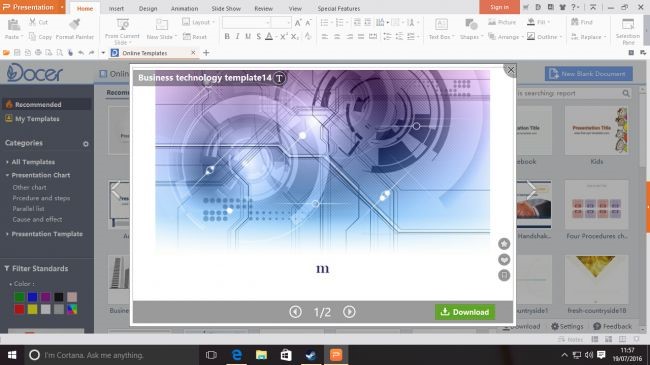The width and height of the screenshot is (650, 365).
Task: Click the Bold formatting icon
Action: pyautogui.click(x=227, y=37)
